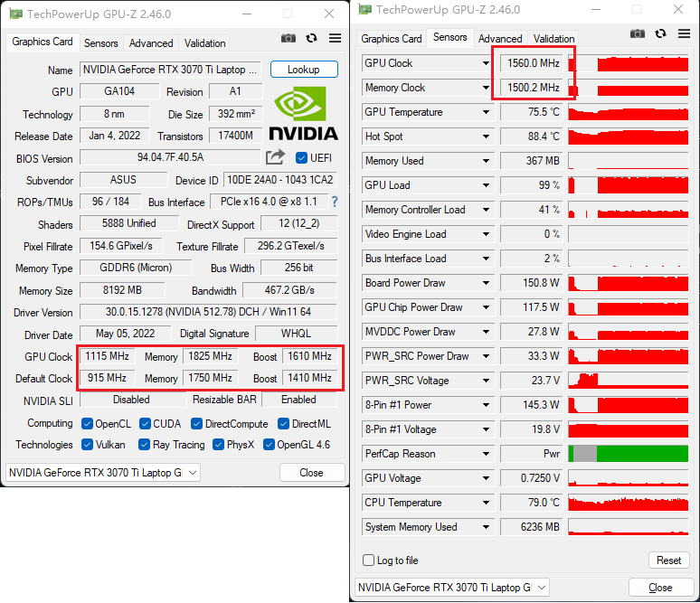Click the GPU-Z app icon in the left title bar
This screenshot has width=700, height=603.
(x=15, y=14)
